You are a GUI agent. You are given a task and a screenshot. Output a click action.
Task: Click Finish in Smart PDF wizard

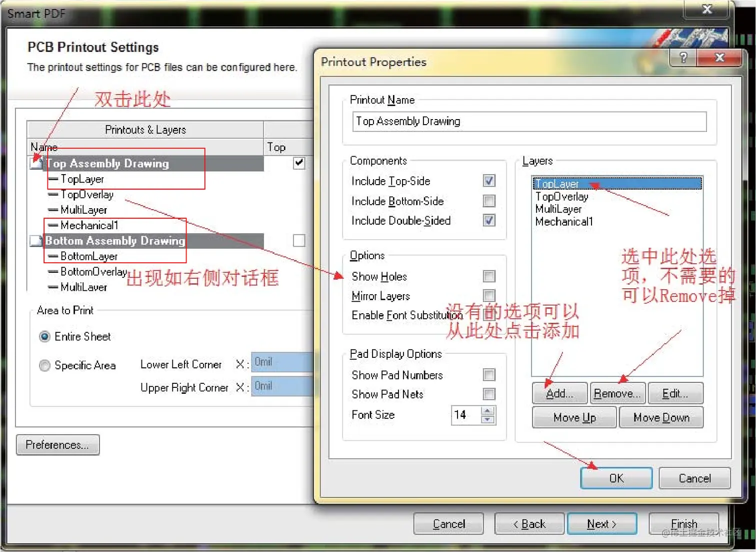[683, 524]
